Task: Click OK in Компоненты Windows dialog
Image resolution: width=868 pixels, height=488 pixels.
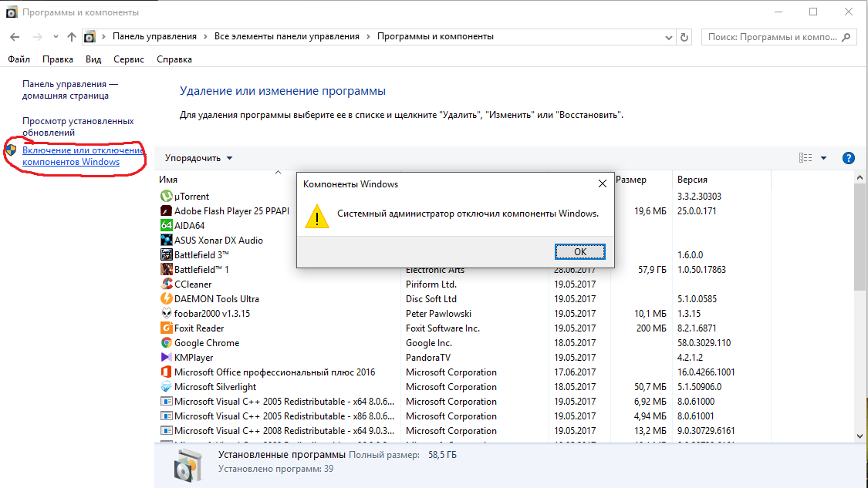Action: pyautogui.click(x=579, y=252)
